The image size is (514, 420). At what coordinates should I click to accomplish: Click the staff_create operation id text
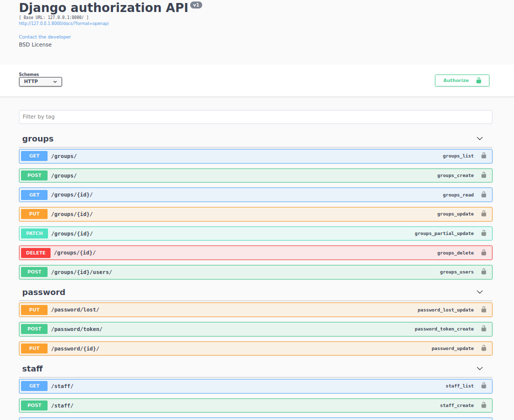click(456, 405)
